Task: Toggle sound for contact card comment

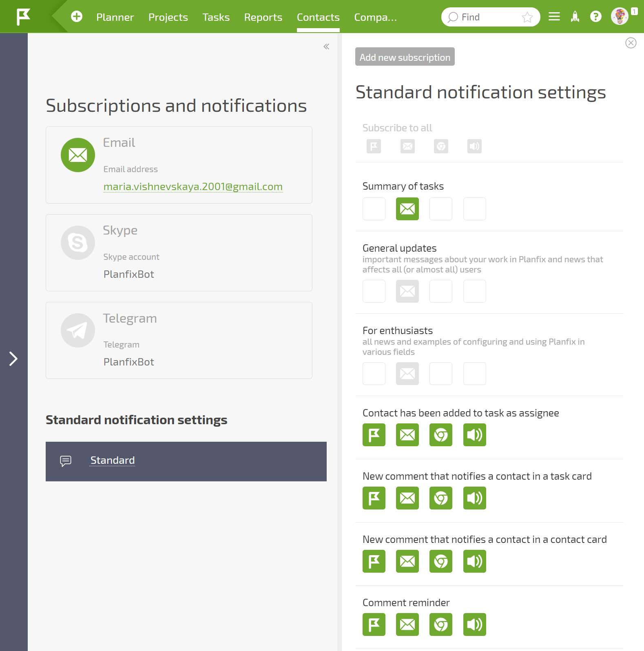Action: click(475, 561)
